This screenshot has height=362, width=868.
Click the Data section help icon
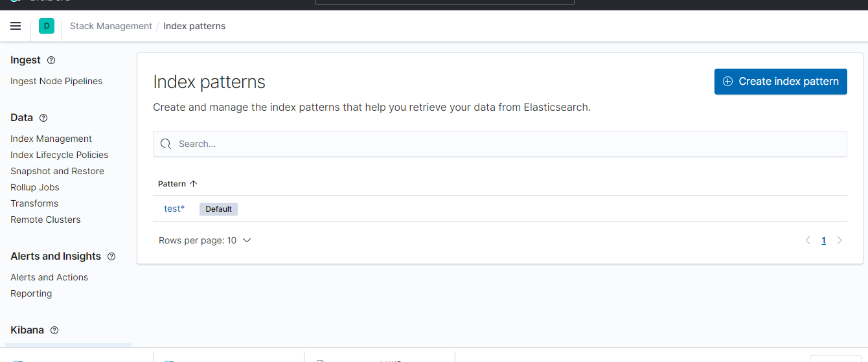43,118
